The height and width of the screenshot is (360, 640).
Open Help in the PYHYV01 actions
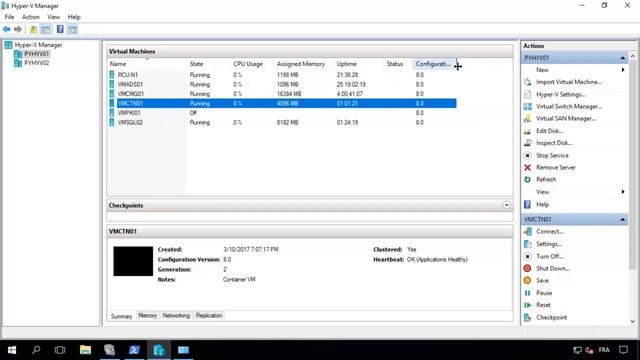[542, 204]
